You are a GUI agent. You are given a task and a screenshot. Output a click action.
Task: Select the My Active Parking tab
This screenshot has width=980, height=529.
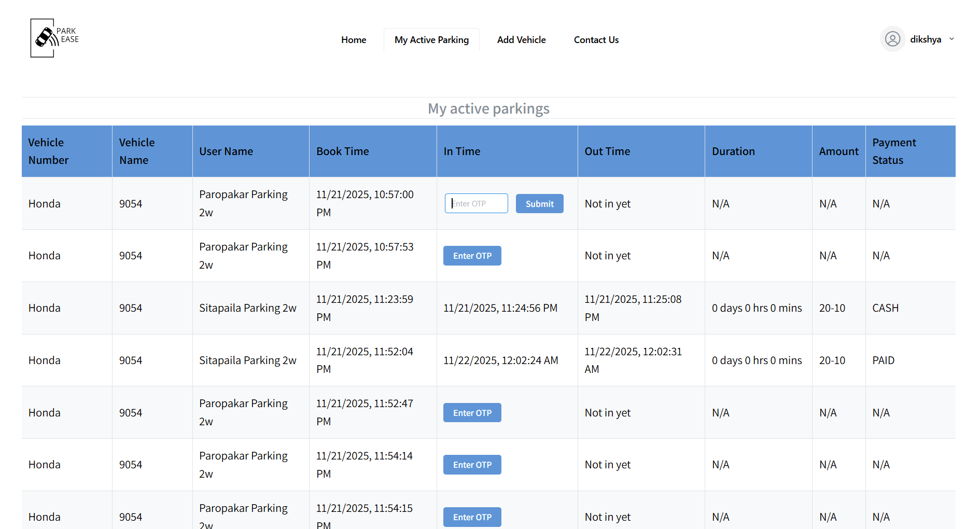431,39
